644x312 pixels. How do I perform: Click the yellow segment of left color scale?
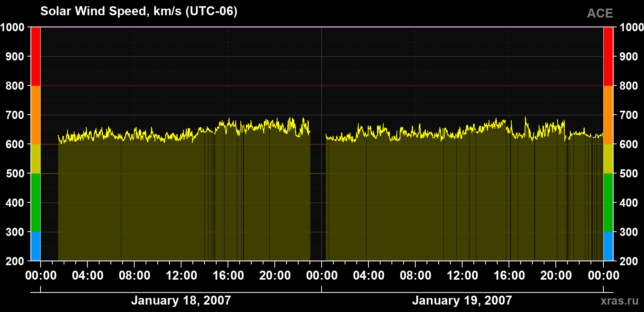[36, 159]
